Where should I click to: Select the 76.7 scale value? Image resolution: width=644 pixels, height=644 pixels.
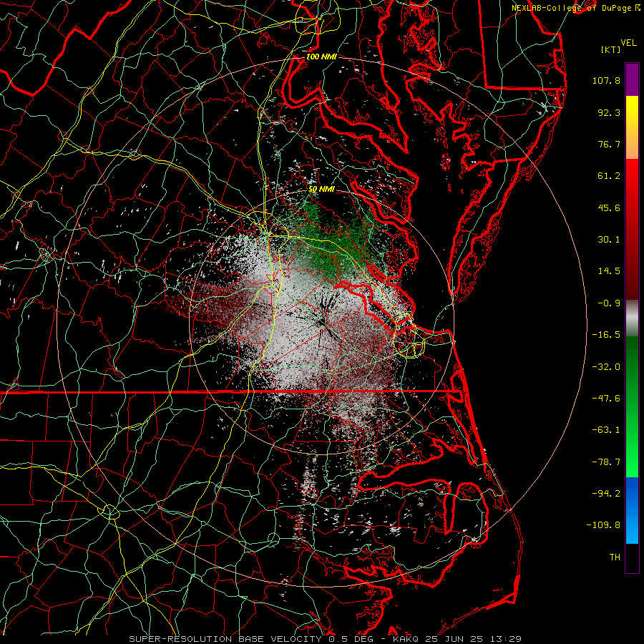click(x=609, y=144)
